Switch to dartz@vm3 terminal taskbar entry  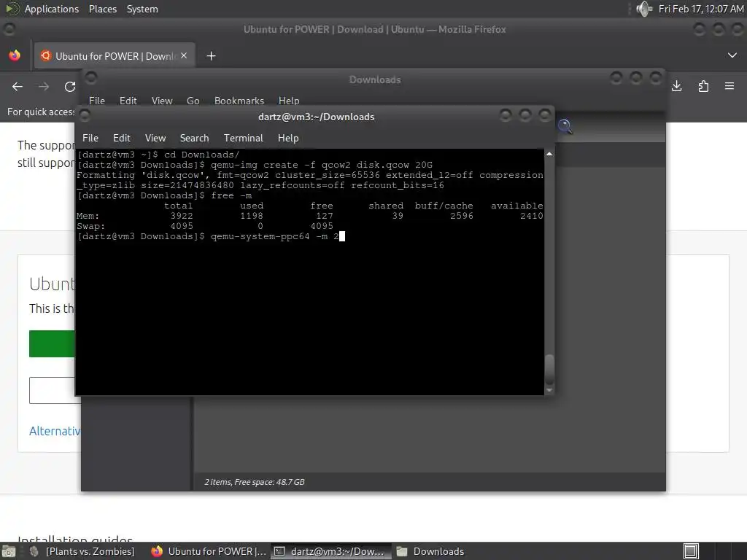point(330,551)
